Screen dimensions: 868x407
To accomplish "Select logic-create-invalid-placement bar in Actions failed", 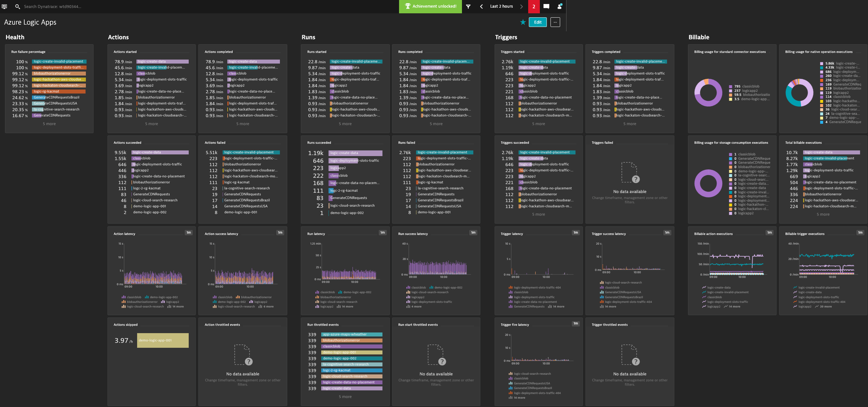I will (x=251, y=152).
